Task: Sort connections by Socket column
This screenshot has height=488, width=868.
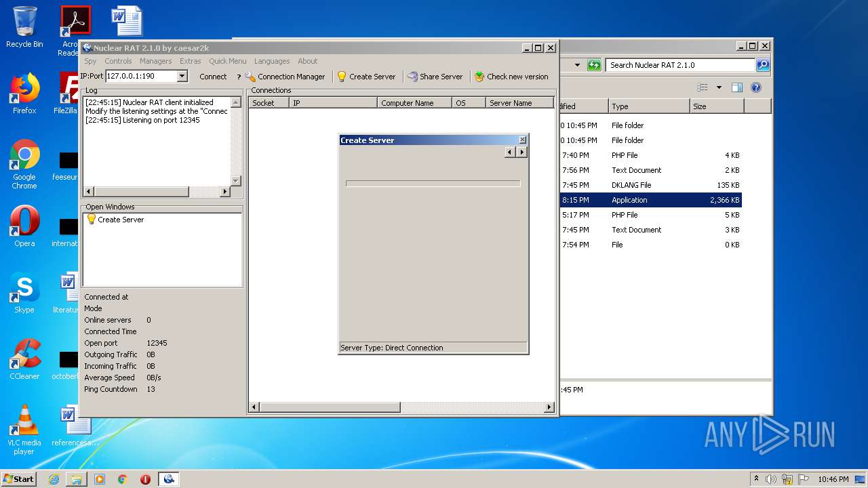Action: pyautogui.click(x=269, y=103)
